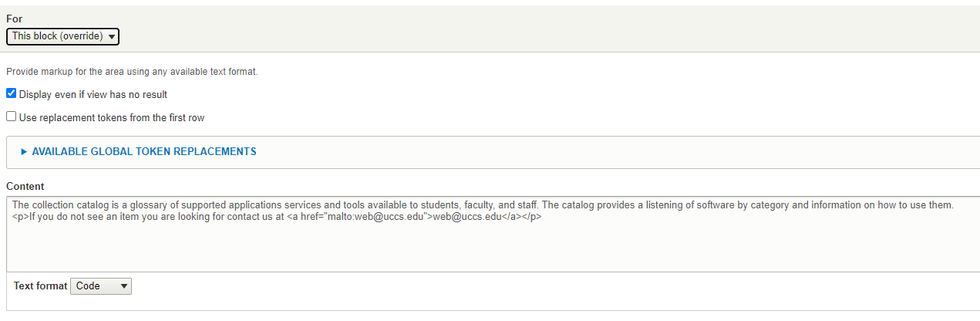Enable 'Use replacement tokens from the first row'

tap(11, 117)
